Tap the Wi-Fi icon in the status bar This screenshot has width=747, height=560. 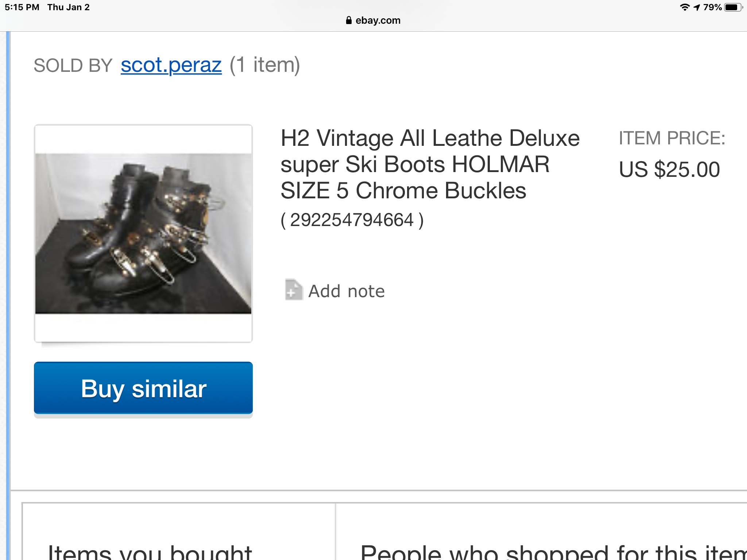pos(684,7)
